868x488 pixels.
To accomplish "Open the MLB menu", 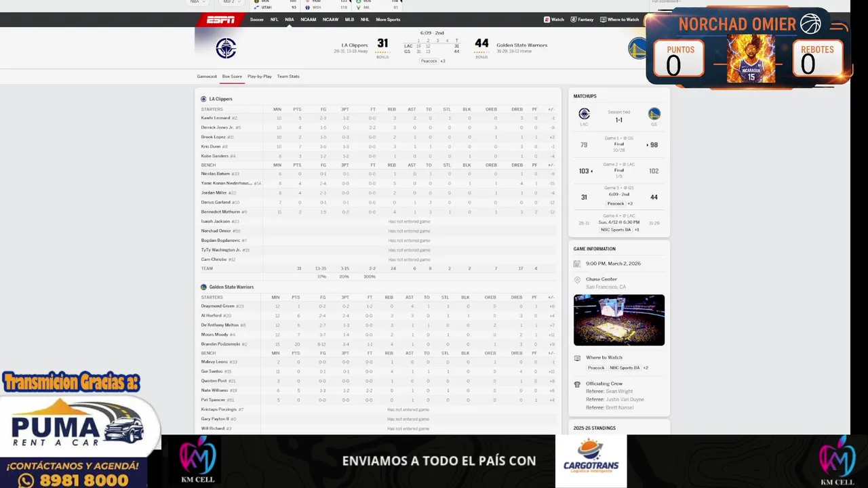I will pos(349,20).
